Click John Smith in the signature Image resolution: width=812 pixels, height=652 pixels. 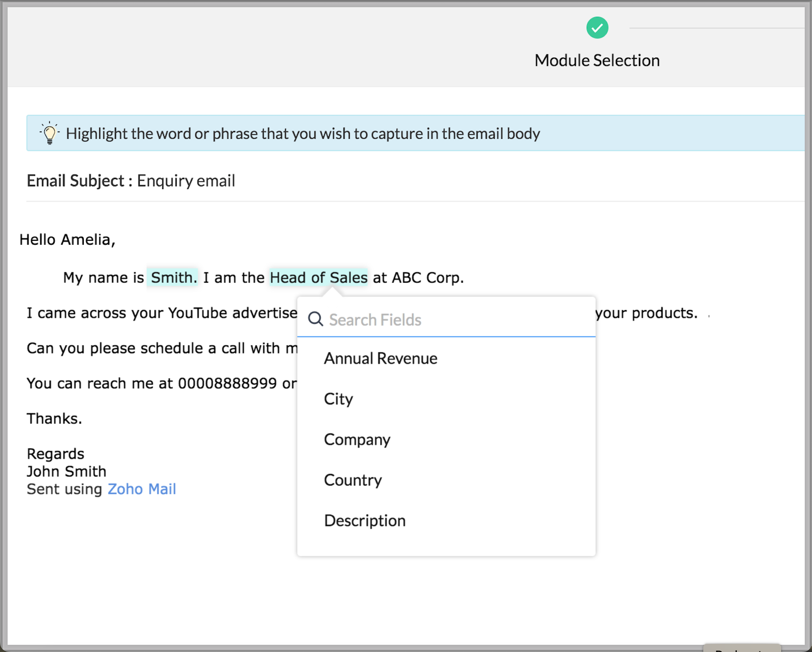coord(66,471)
